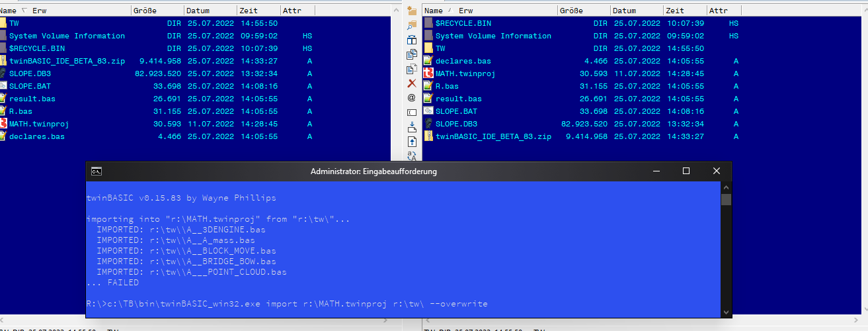Click MATH.twinproj red icon in right panel
The height and width of the screenshot is (331, 868).
(x=428, y=73)
